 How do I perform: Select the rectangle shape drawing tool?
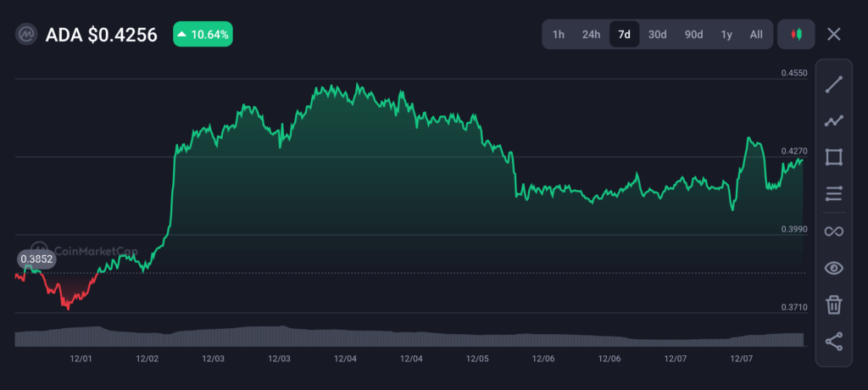tap(834, 157)
